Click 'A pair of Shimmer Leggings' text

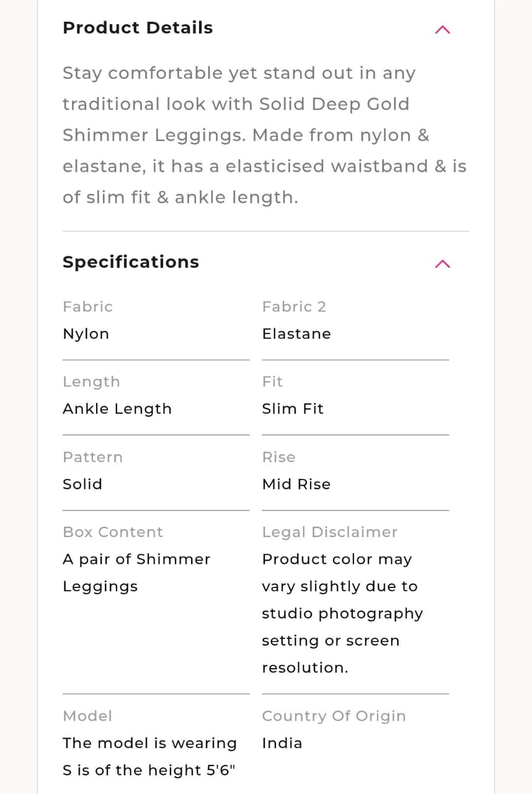(x=136, y=573)
